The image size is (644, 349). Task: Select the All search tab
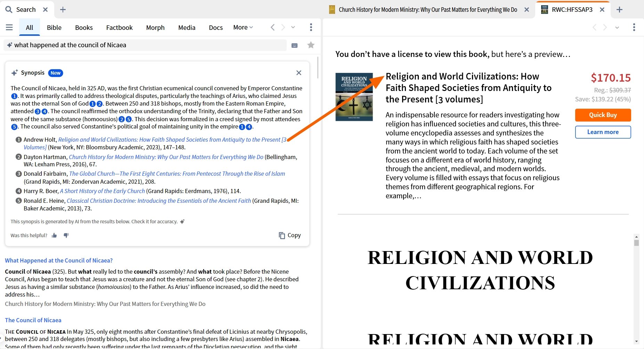tap(30, 27)
